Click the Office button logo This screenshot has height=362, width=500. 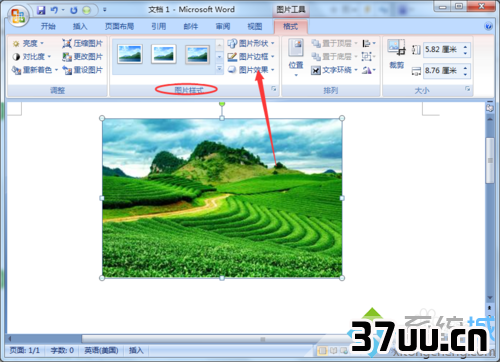pos(18,15)
